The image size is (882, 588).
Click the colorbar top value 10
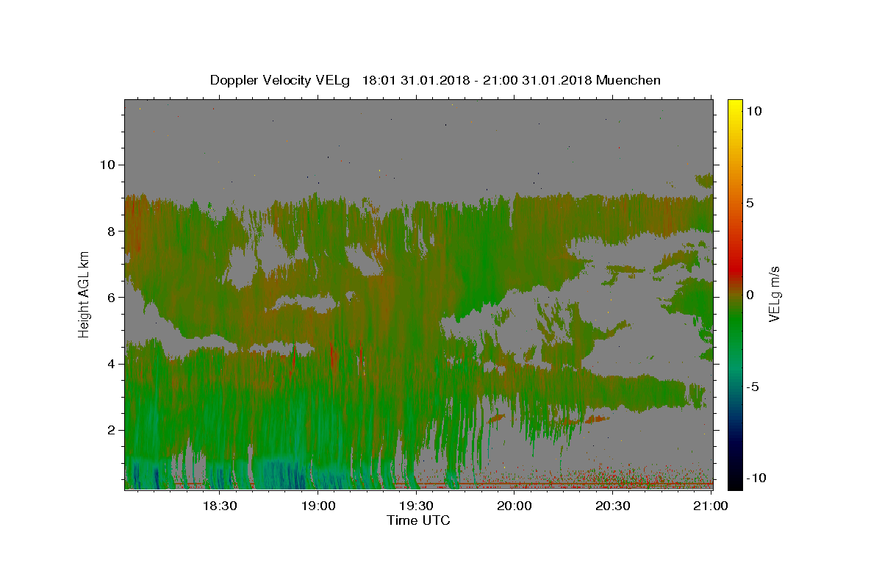753,111
